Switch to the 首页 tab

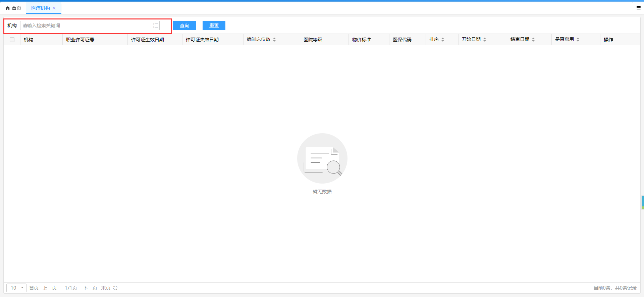pos(13,8)
